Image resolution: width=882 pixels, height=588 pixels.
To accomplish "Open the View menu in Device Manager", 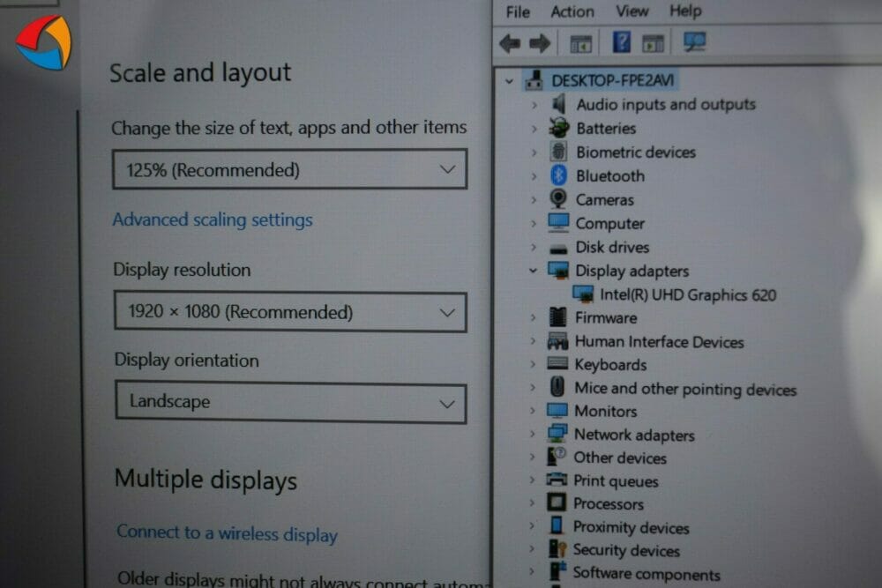I will point(632,11).
